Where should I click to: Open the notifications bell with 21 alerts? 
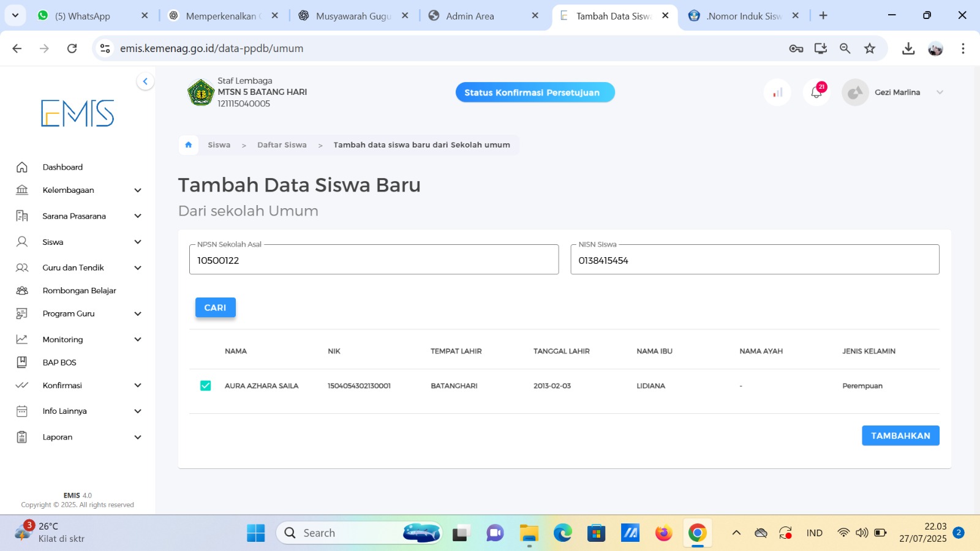pos(816,92)
